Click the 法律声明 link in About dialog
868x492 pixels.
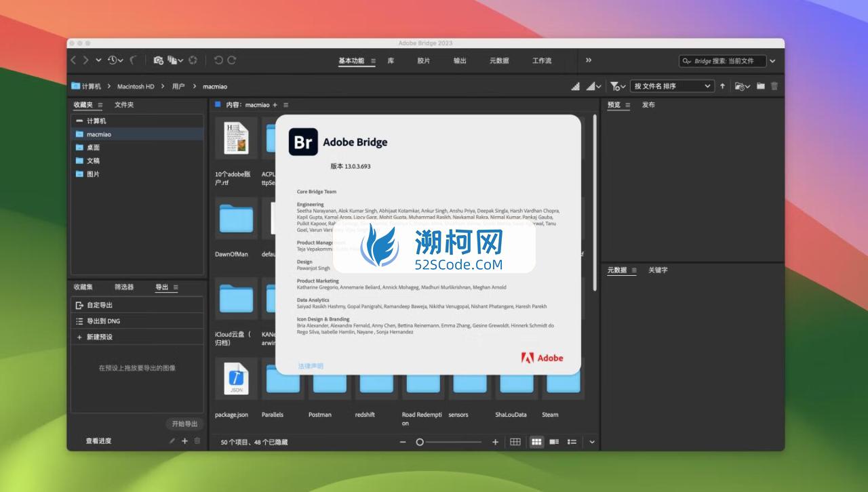(311, 366)
